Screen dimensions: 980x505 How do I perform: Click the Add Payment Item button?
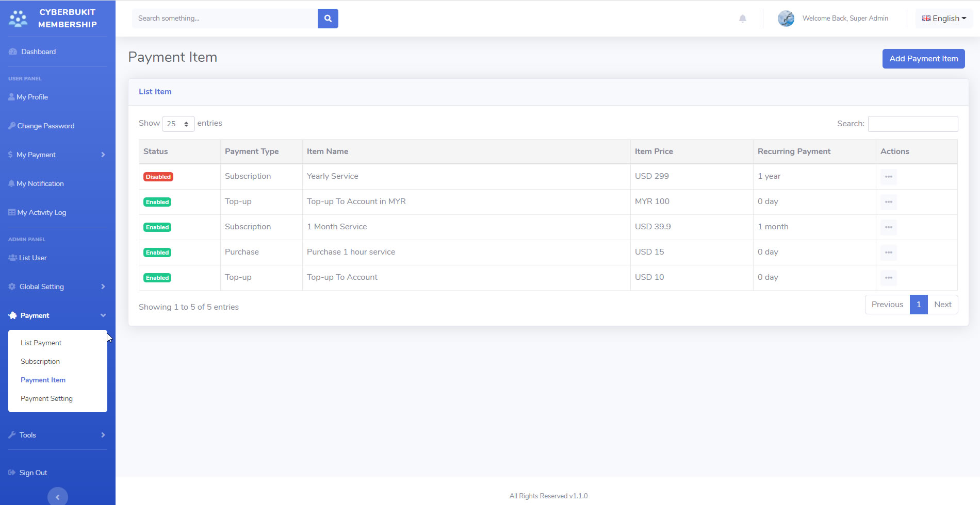click(x=923, y=59)
